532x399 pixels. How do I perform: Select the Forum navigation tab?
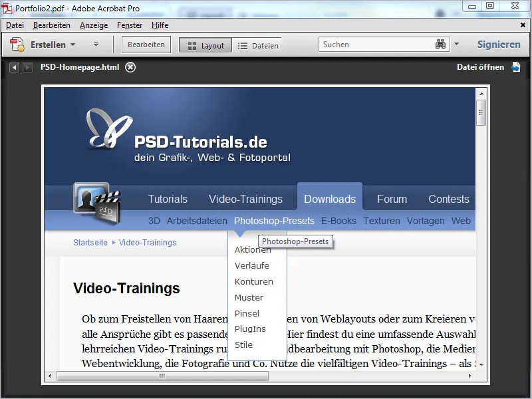point(392,199)
